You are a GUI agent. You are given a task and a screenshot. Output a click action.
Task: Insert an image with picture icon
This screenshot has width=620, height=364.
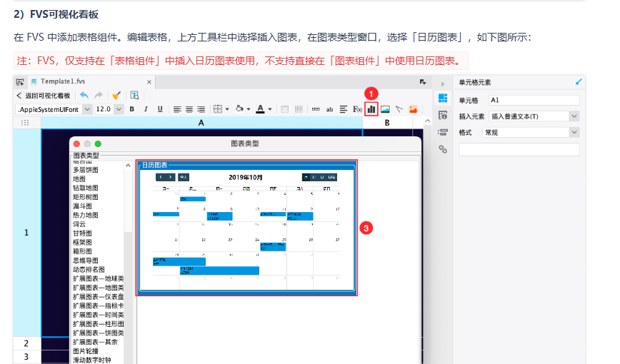pyautogui.click(x=385, y=109)
